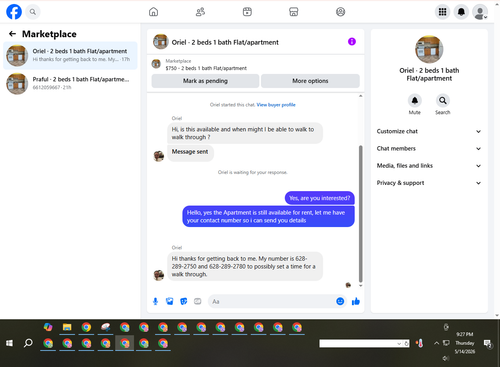Open the Groups icon in top navigation
Screen dimensions: 500x367
(x=340, y=12)
